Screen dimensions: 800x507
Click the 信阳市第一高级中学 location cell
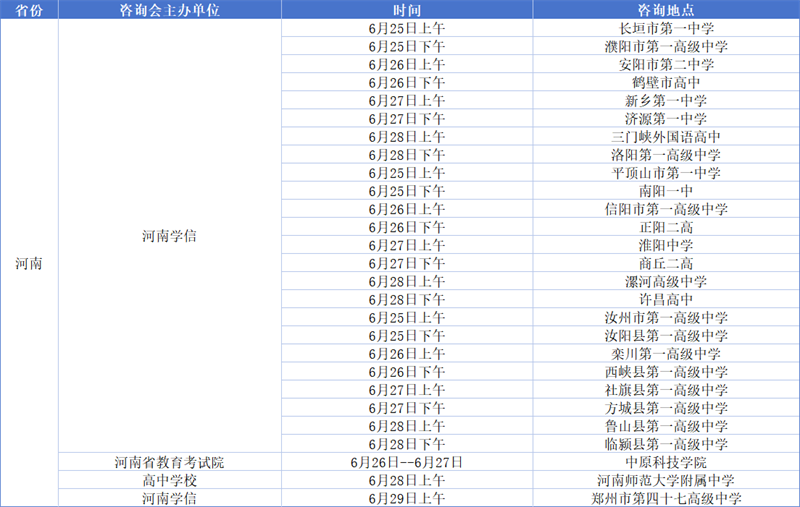666,209
